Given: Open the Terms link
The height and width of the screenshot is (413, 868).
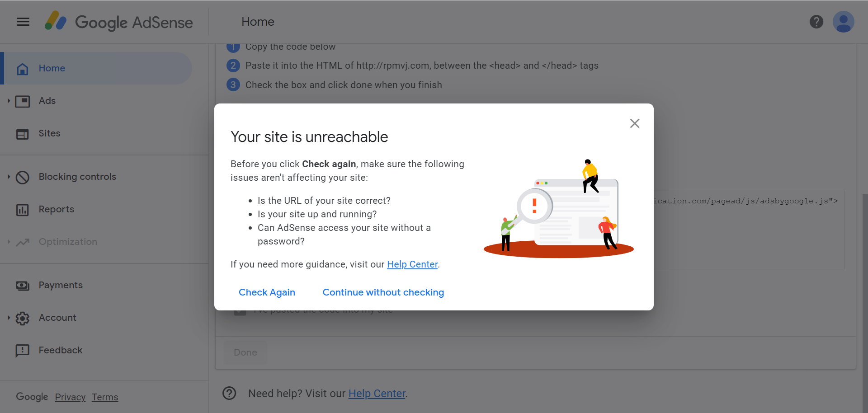Looking at the screenshot, I should [x=105, y=397].
